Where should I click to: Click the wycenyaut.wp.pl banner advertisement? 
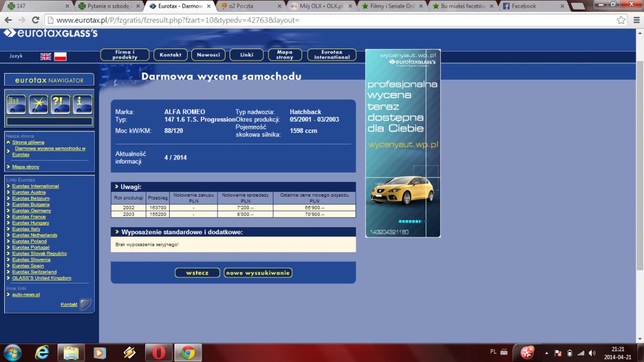(x=403, y=143)
